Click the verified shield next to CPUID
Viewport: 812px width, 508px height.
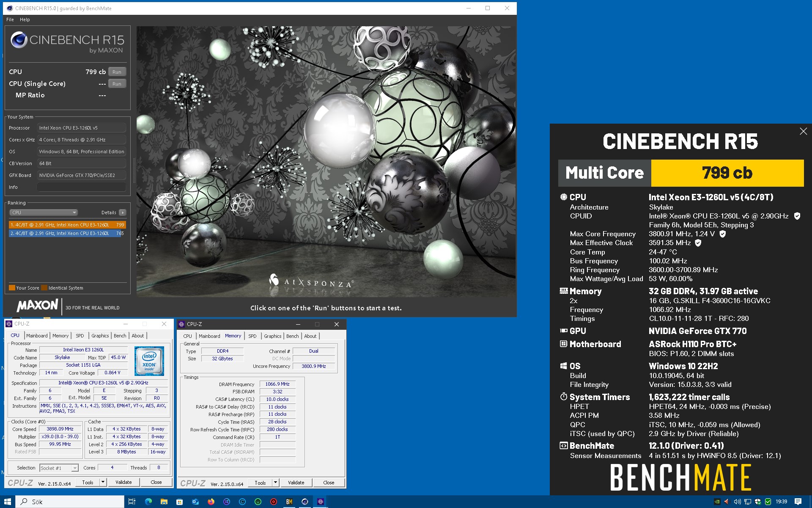pyautogui.click(x=797, y=216)
